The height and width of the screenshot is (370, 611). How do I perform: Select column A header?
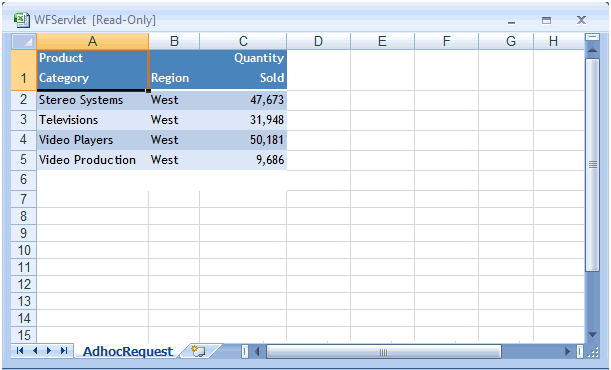pos(92,41)
